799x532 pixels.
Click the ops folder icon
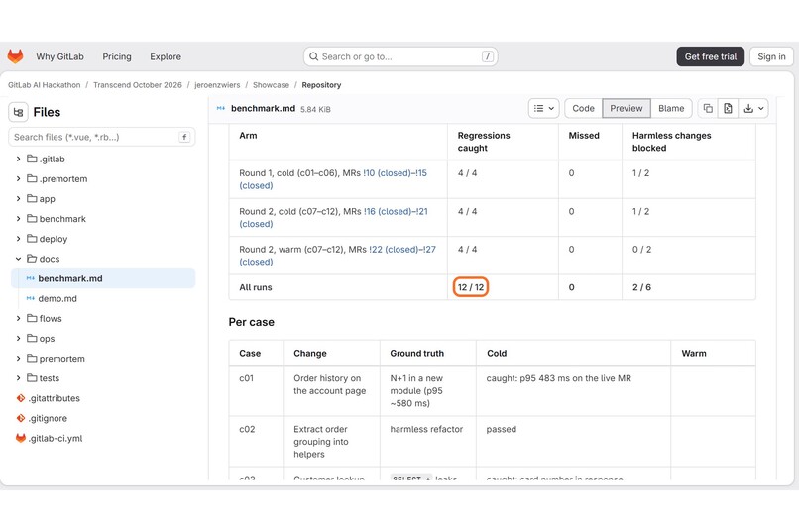[x=32, y=338]
